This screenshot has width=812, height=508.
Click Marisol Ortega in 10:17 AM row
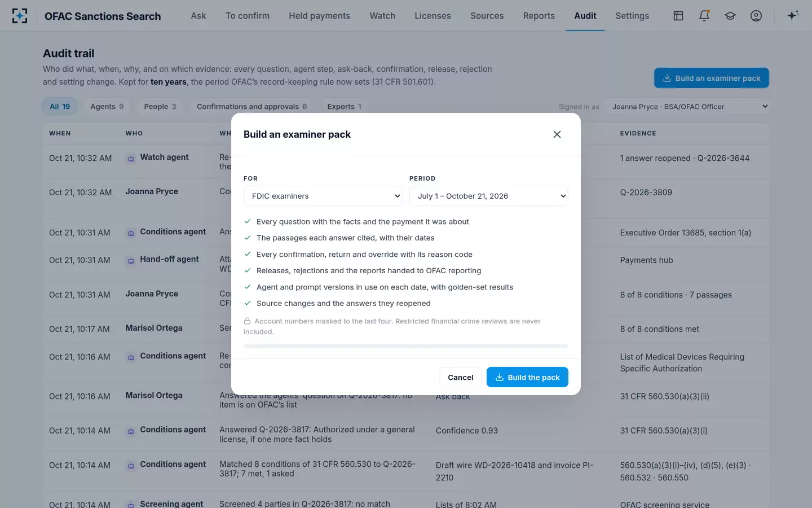(154, 328)
